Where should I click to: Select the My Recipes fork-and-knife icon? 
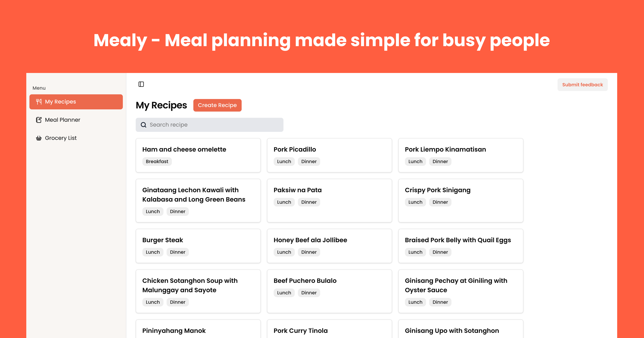pos(39,102)
